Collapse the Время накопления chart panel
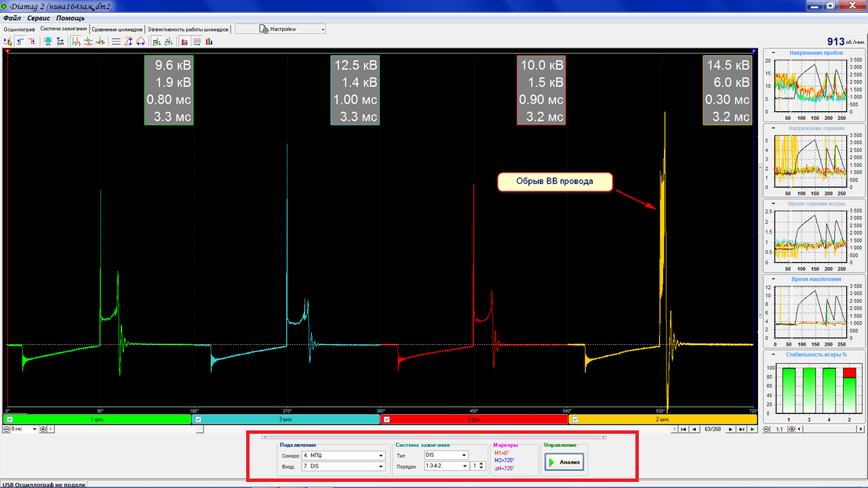 tap(772, 279)
